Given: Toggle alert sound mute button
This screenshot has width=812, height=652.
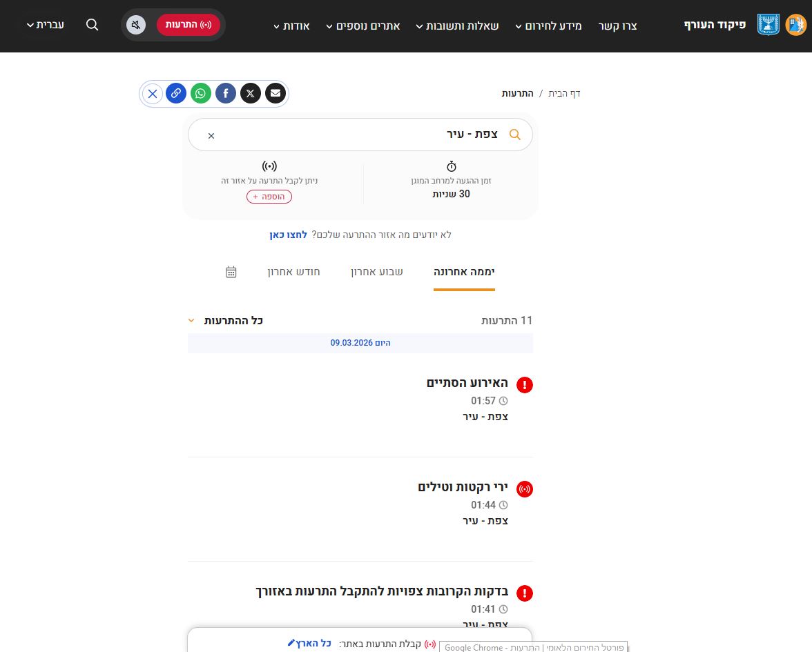Looking at the screenshot, I should 136,26.
